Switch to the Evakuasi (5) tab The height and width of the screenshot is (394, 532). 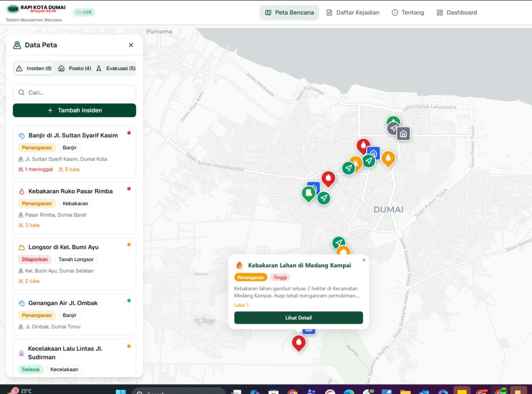click(116, 69)
